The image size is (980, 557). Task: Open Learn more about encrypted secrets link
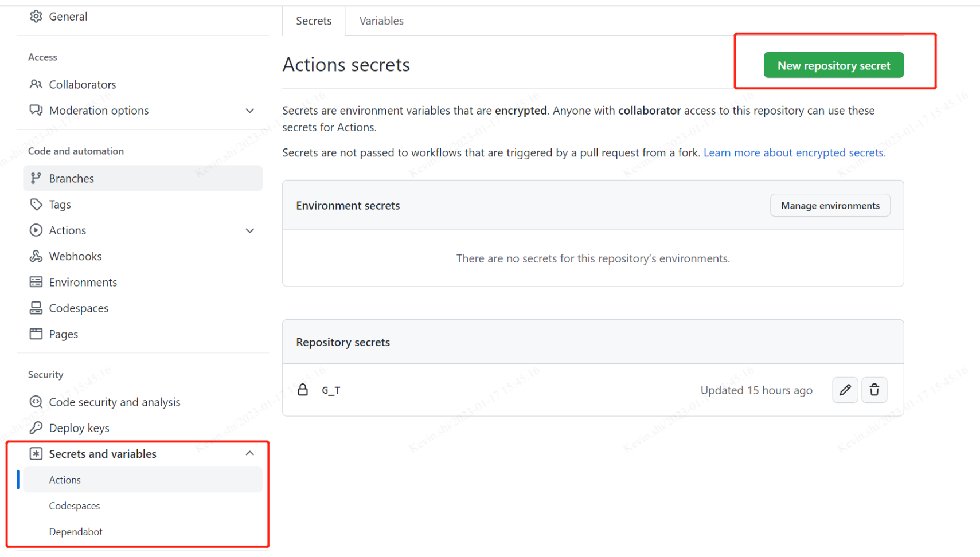pos(793,152)
